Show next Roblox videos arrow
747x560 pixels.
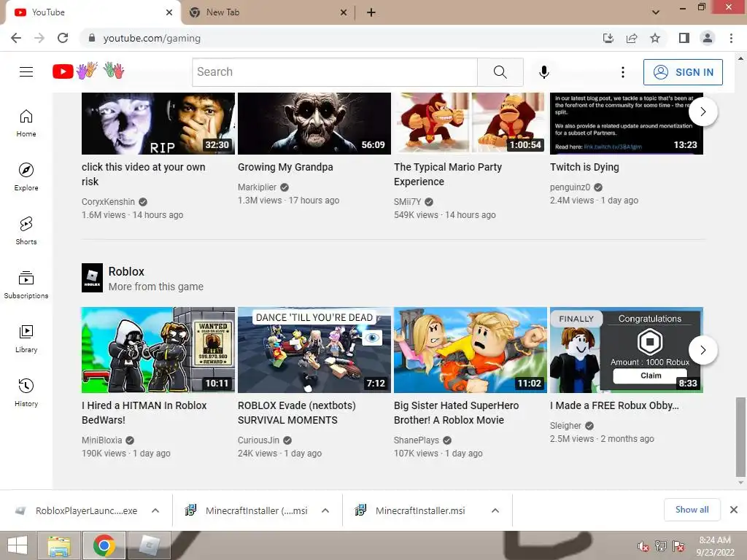[x=703, y=350]
